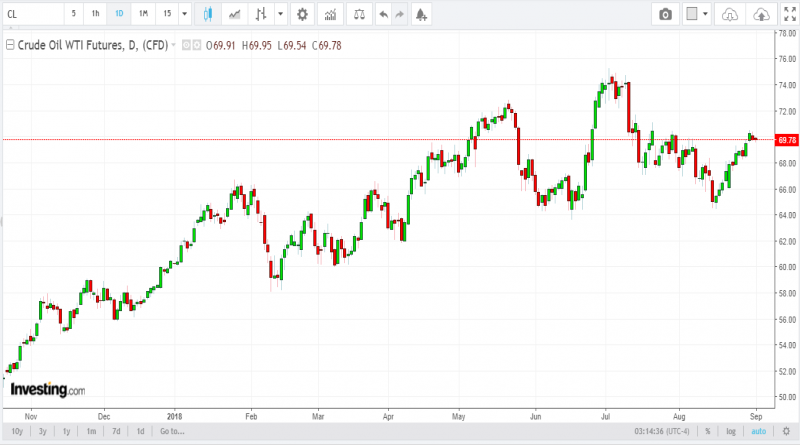800x445 pixels.
Task: Click the compare scales icon
Action: pyautogui.click(x=360, y=14)
